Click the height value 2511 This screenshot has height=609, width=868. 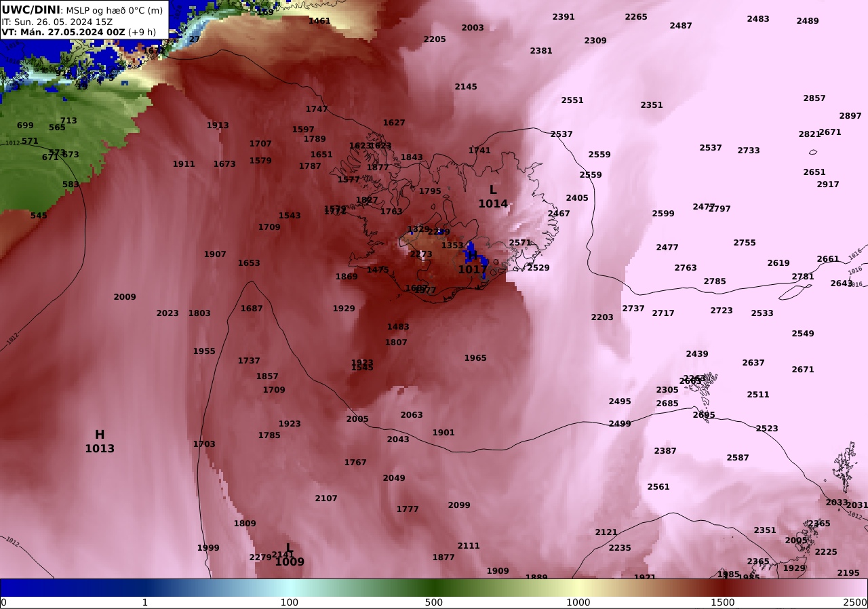click(758, 395)
